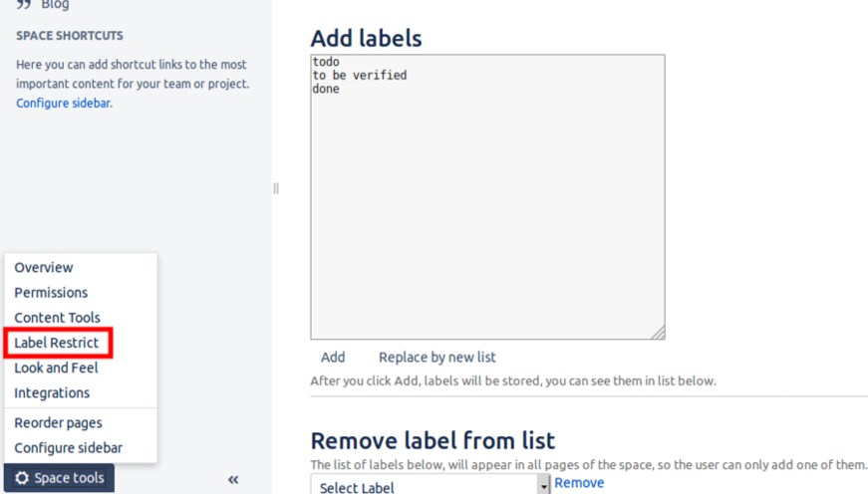Open the Label Restrict menu entry

[x=57, y=343]
